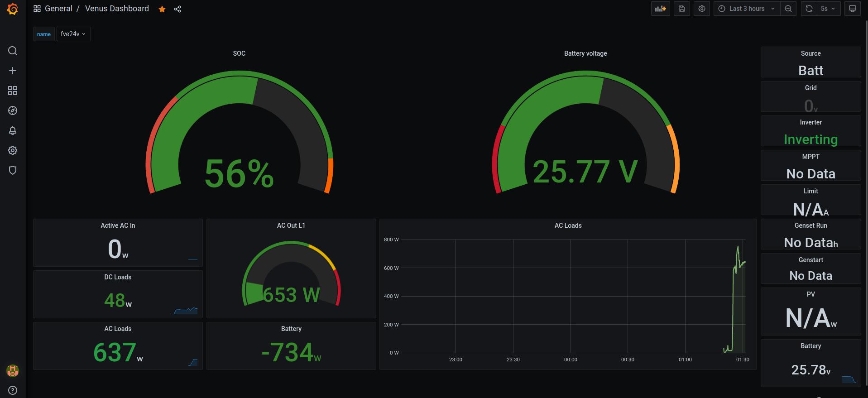Open the search dashboards icon

[x=13, y=51]
